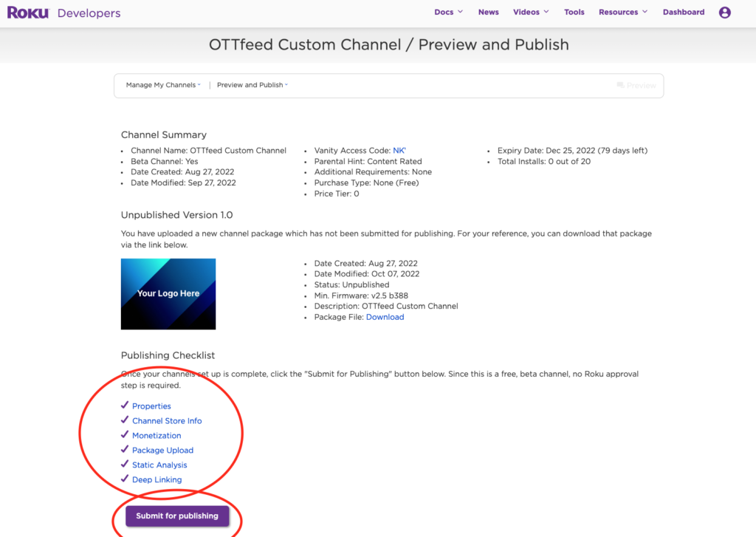Click text 'Min. Firmware: v2.5 b388'
The image size is (756, 537).
pos(361,295)
